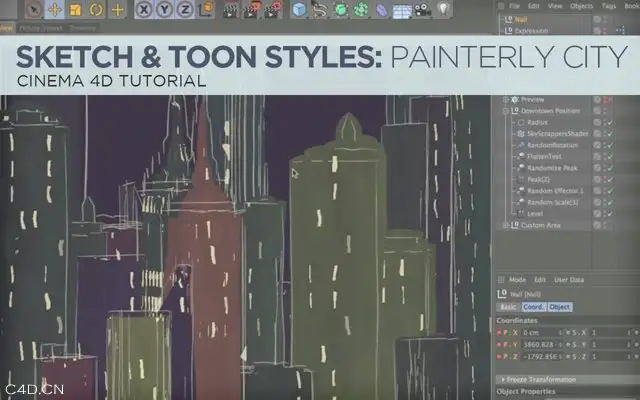Click the yellow plus recent tool icon
Viewport: 640px width, 400px height.
[x=117, y=9]
